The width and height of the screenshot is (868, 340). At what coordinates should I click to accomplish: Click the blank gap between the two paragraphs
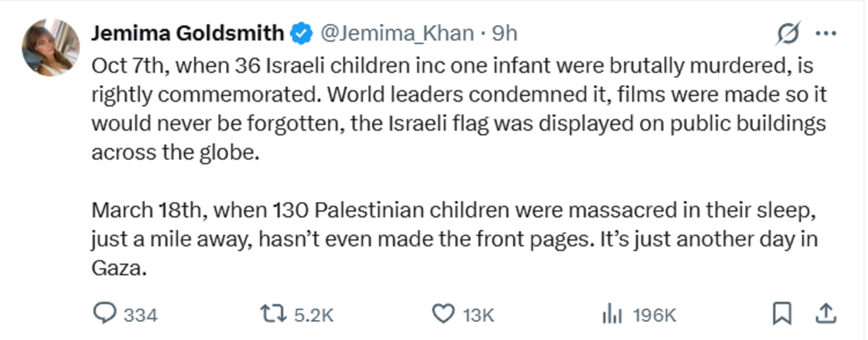click(459, 182)
